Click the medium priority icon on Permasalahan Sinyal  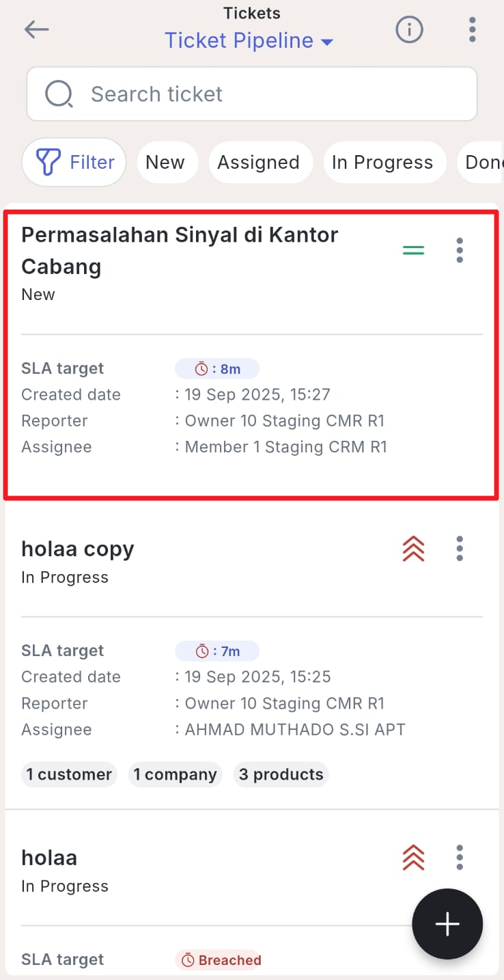tap(413, 251)
